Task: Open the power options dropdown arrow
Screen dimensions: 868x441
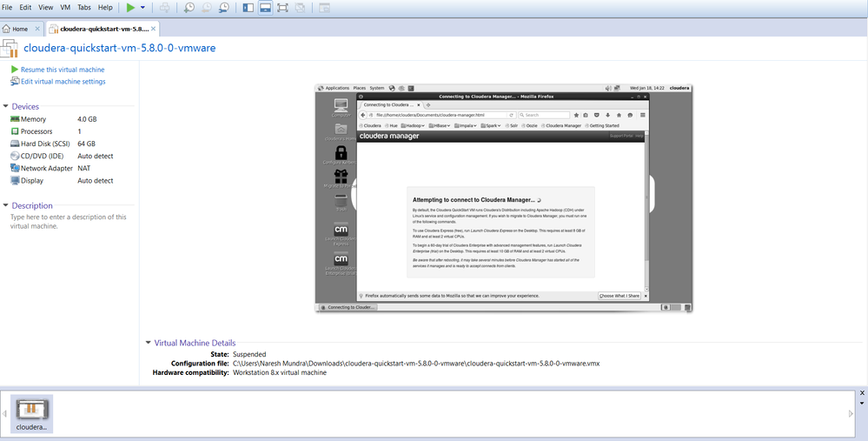Action: (142, 8)
